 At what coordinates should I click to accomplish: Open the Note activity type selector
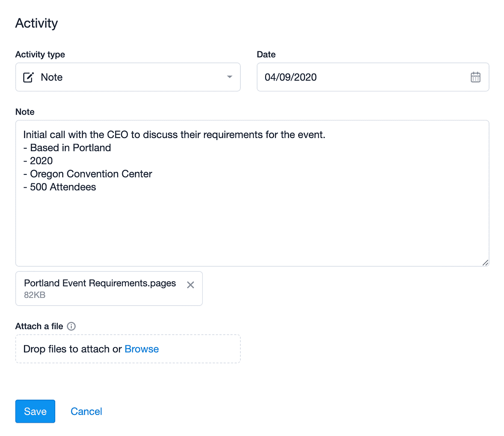click(x=128, y=77)
